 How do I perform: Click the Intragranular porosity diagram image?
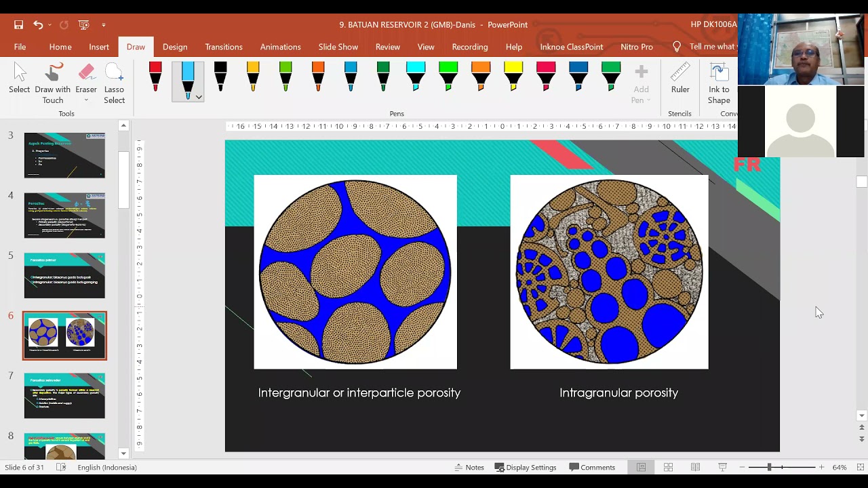(609, 272)
